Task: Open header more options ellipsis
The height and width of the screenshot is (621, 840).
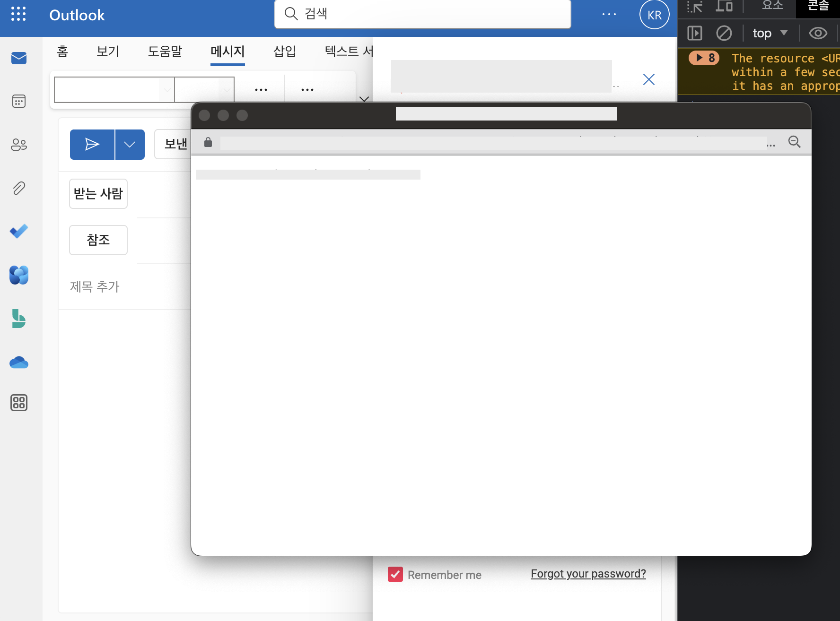Action: 609,14
